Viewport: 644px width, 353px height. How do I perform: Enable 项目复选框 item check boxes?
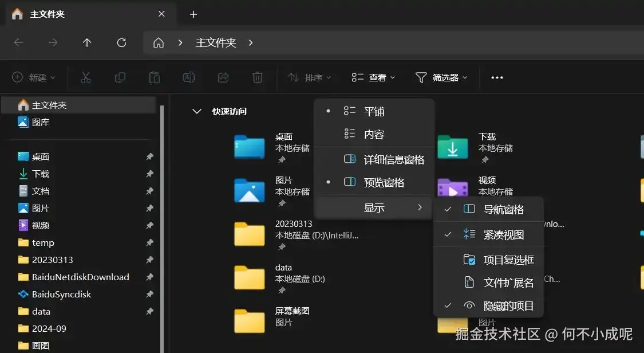[489, 260]
